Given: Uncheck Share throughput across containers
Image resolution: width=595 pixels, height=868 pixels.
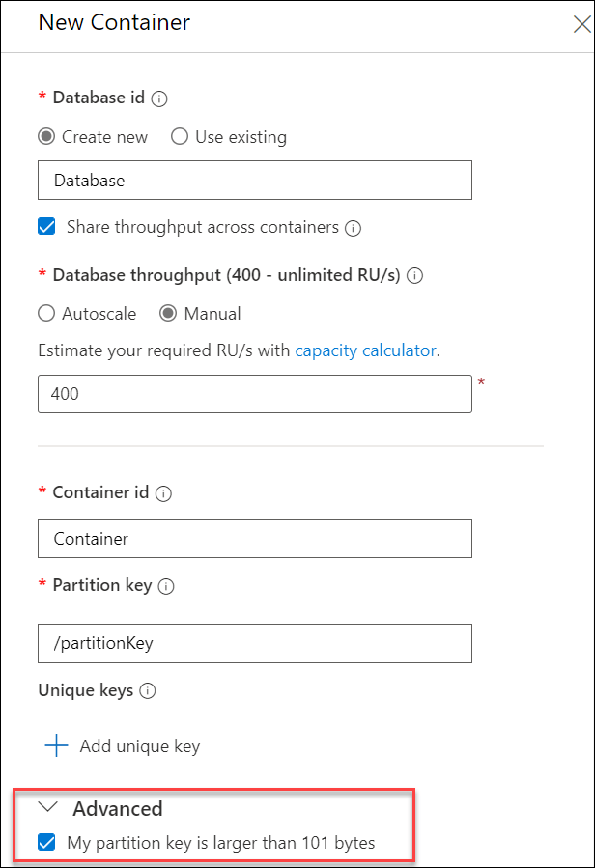Looking at the screenshot, I should tap(46, 227).
